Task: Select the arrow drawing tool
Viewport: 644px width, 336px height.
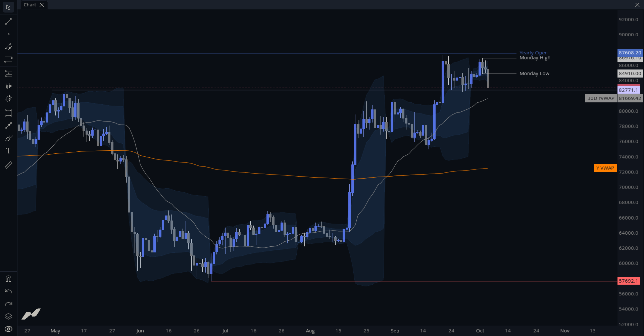Action: 8,126
